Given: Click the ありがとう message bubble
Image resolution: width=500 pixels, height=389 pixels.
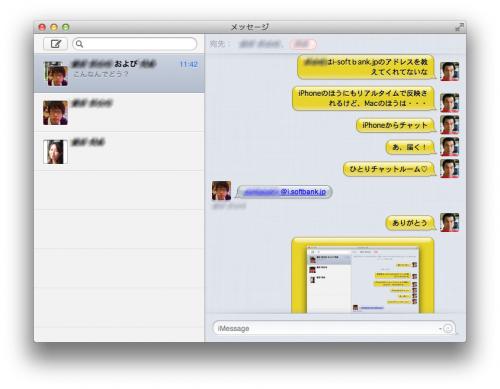Looking at the screenshot, I should [x=410, y=223].
